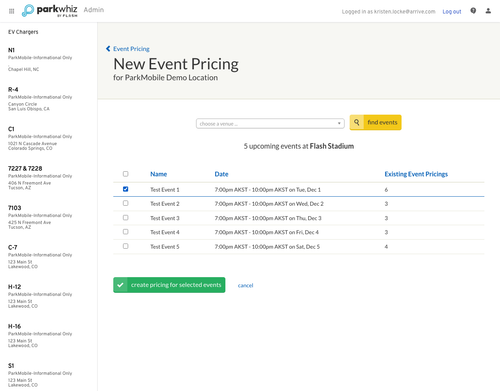Sort events by Date column

tap(221, 174)
